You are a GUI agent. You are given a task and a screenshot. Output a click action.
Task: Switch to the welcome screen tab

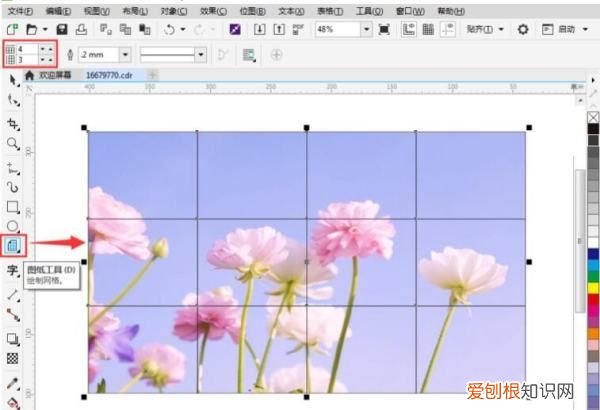[48, 75]
